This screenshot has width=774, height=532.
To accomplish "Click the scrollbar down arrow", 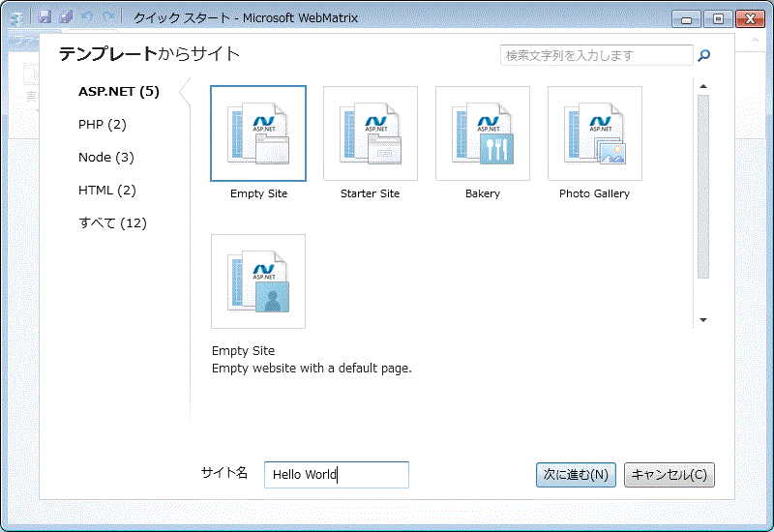I will 703,320.
